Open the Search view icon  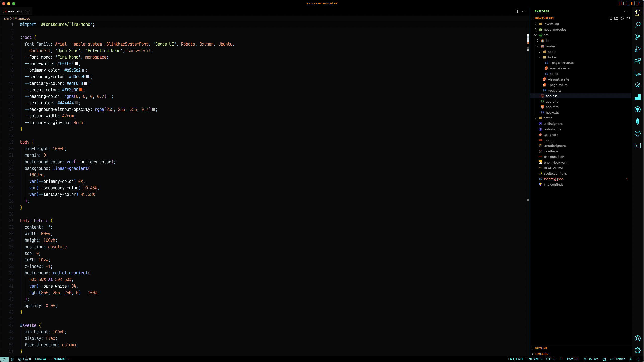click(637, 25)
